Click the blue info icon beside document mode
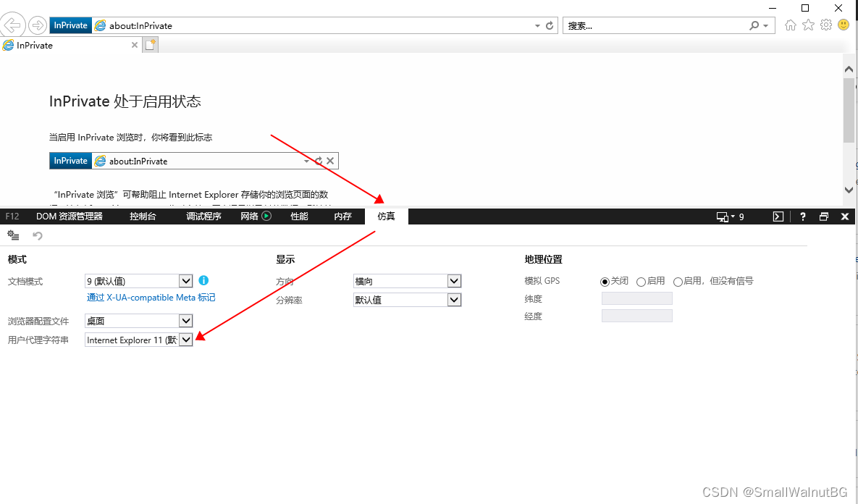This screenshot has height=504, width=858. point(203,280)
